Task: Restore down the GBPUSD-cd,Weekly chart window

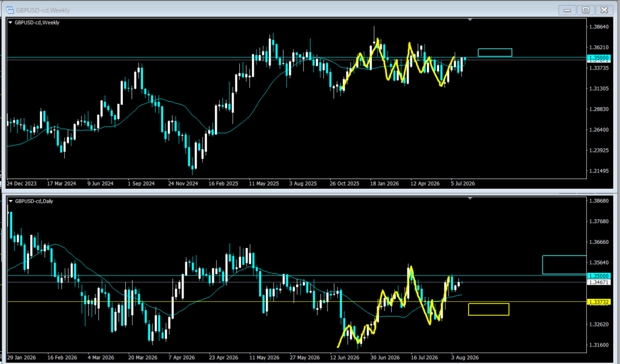Action: [585, 10]
